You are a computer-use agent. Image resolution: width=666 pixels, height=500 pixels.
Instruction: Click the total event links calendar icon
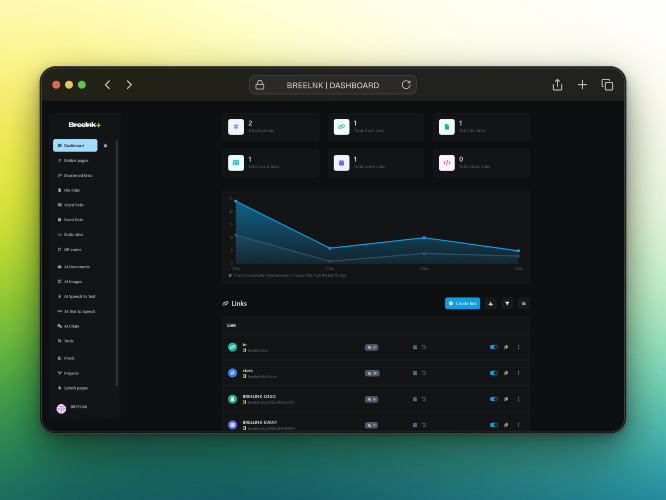click(341, 163)
